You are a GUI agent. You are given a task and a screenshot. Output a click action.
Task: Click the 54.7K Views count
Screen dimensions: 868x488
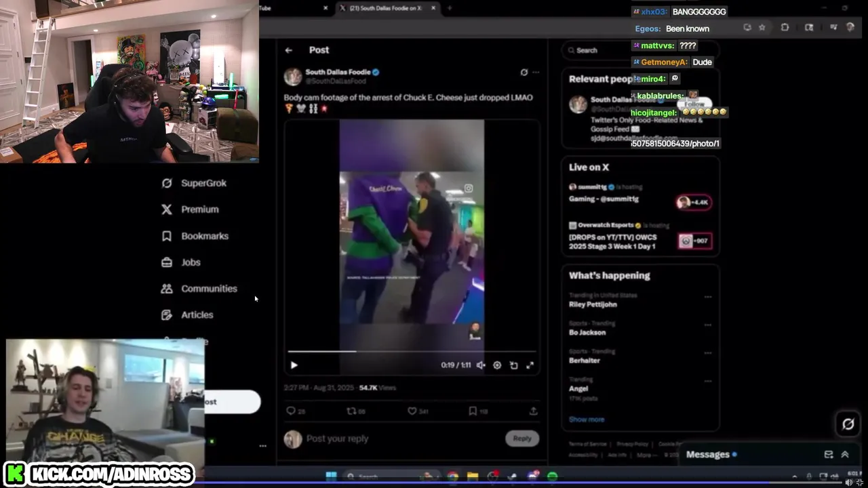click(378, 388)
